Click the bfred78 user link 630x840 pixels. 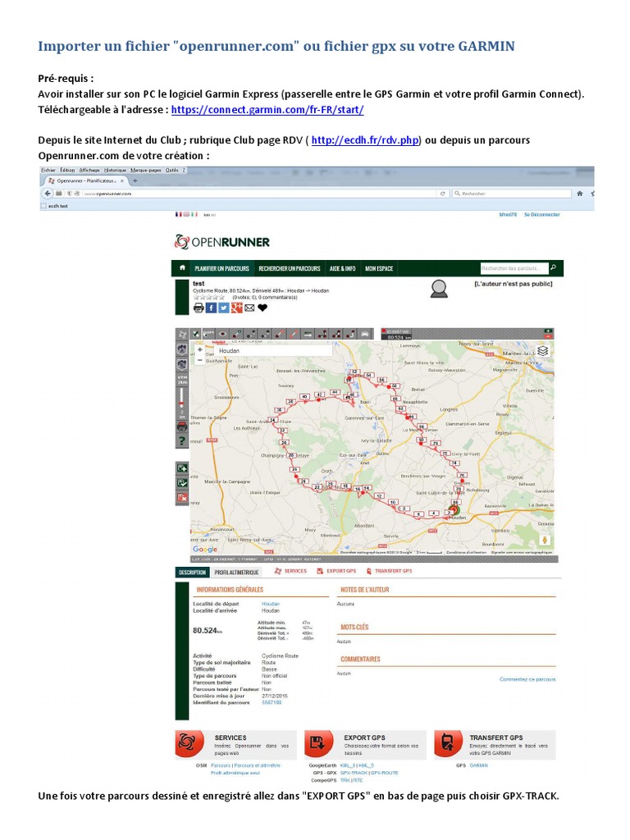click(508, 214)
